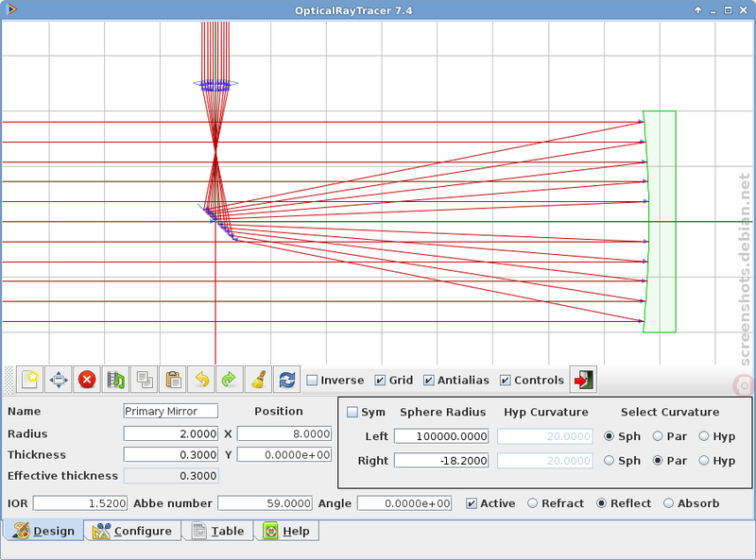Click the blue refresh arrows icon

click(287, 380)
